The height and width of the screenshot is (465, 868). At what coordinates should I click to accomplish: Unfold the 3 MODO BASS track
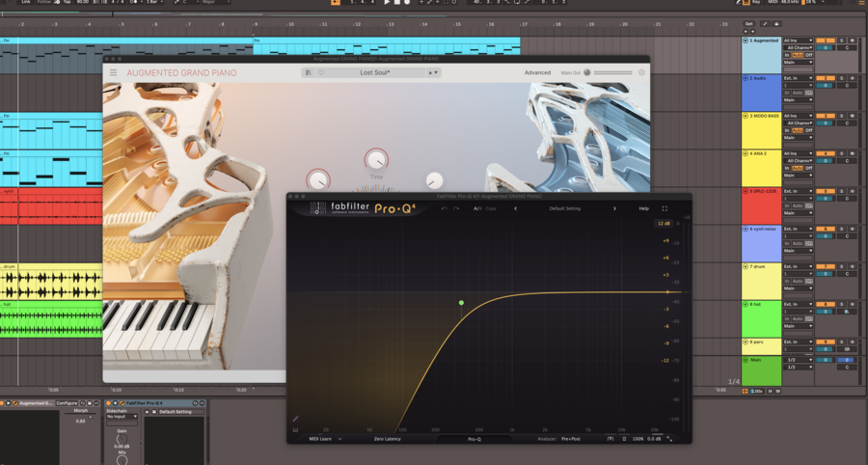[746, 116]
